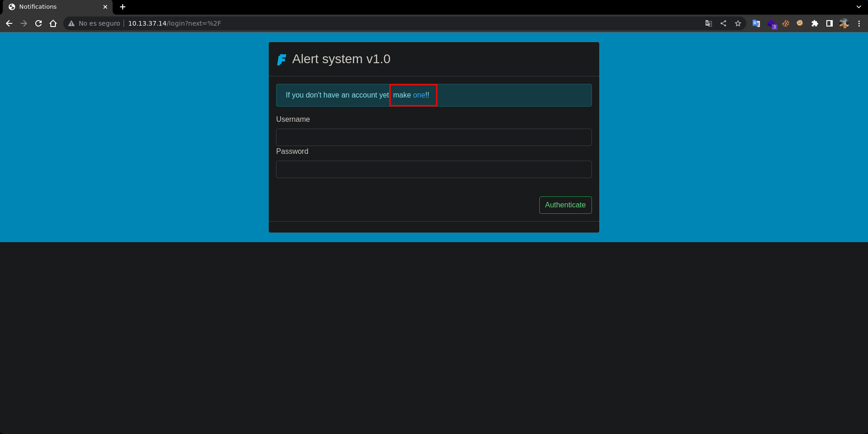Open the cookie editor extension icon
This screenshot has height=434, width=868.
pyautogui.click(x=786, y=23)
